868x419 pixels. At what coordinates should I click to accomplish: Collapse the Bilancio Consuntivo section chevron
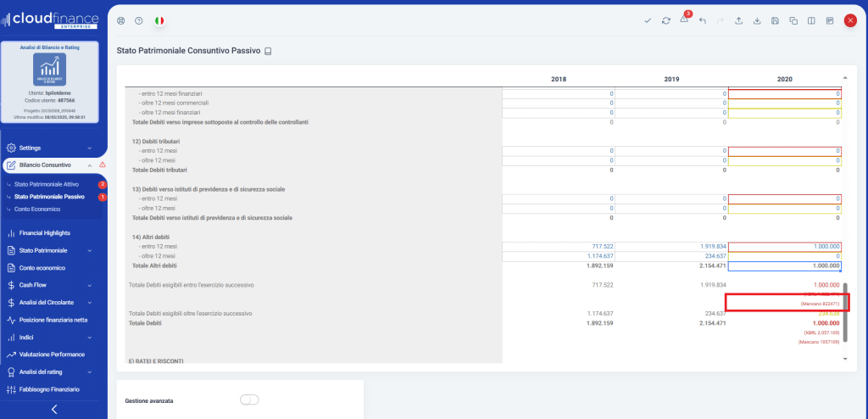click(90, 165)
